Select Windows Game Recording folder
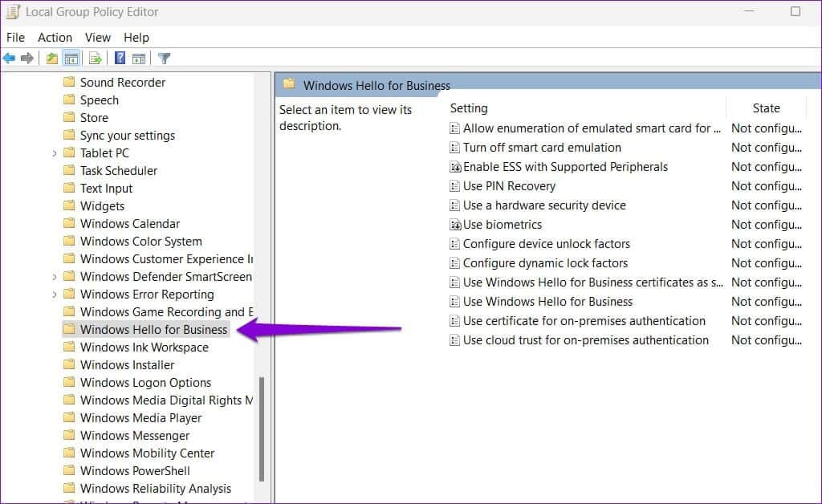 [x=166, y=311]
